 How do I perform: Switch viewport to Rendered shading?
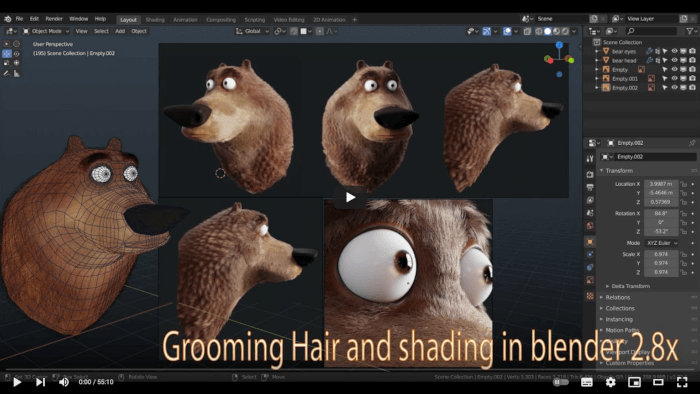click(565, 31)
